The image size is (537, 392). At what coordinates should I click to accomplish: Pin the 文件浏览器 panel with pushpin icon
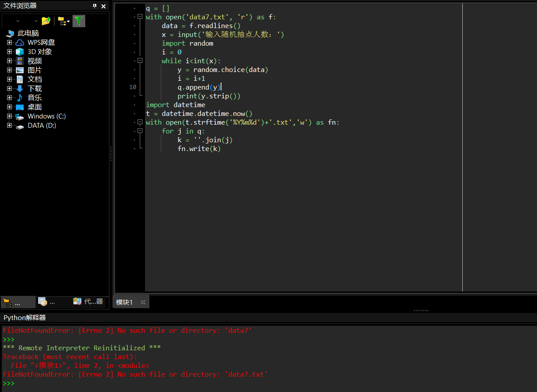point(94,6)
